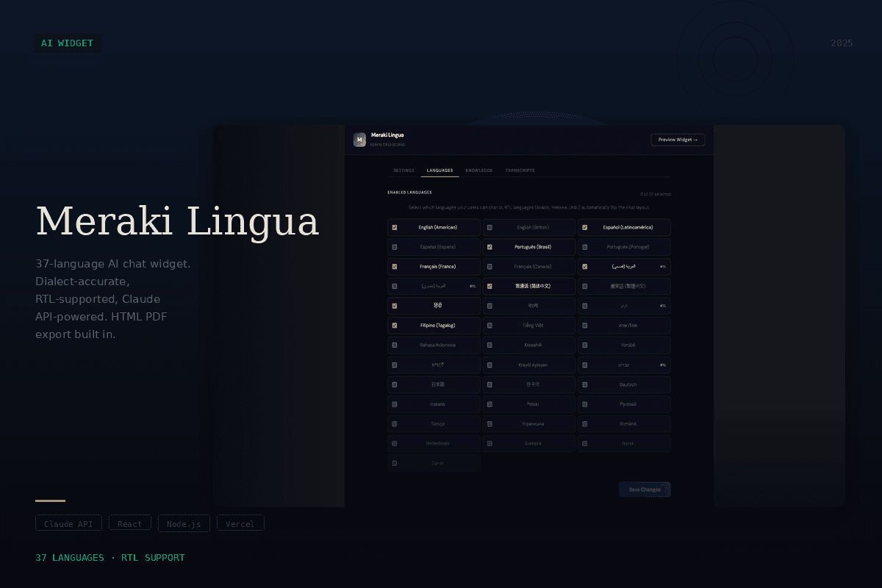Tick the Nederlands checkbox
This screenshot has height=588, width=882.
[x=395, y=443]
